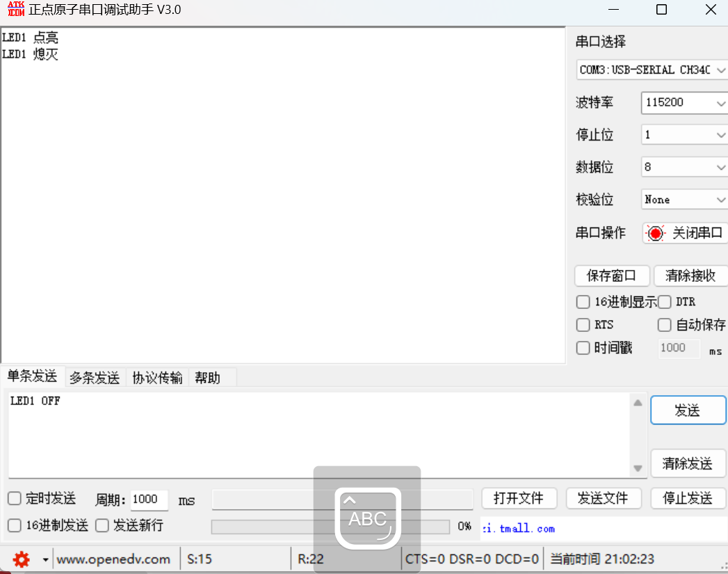Click the R:22 received counter
This screenshot has width=728, height=574.
[x=311, y=559]
